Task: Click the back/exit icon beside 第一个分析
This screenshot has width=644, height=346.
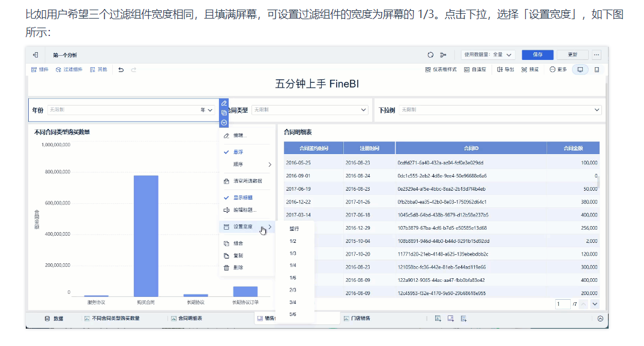Action: (36, 55)
